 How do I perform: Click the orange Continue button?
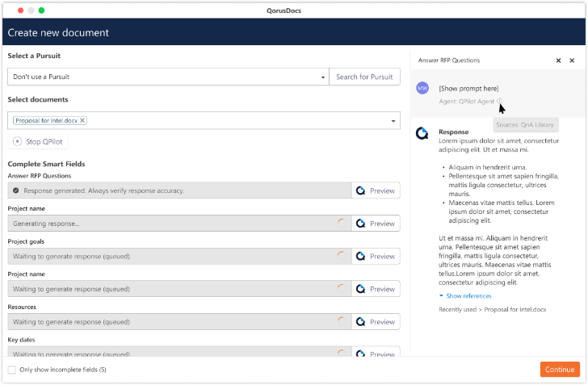click(x=559, y=370)
